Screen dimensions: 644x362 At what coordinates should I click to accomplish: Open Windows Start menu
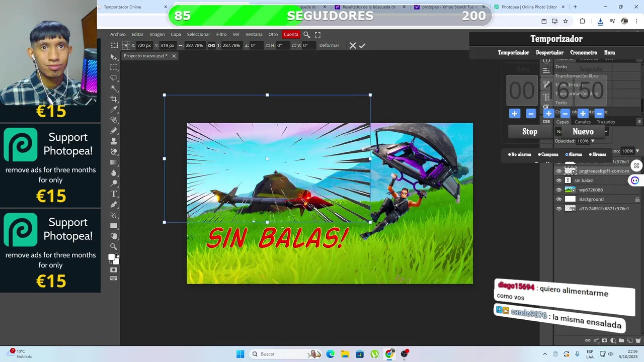[240, 354]
